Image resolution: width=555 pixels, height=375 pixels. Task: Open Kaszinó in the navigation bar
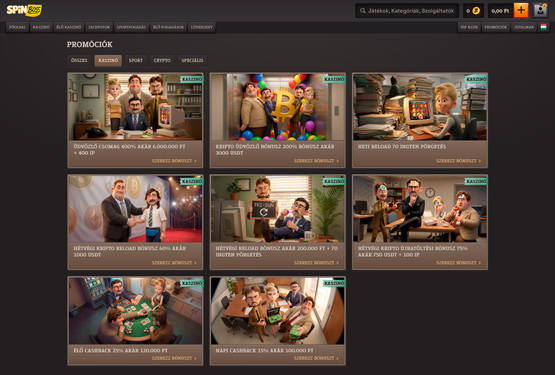(x=41, y=27)
